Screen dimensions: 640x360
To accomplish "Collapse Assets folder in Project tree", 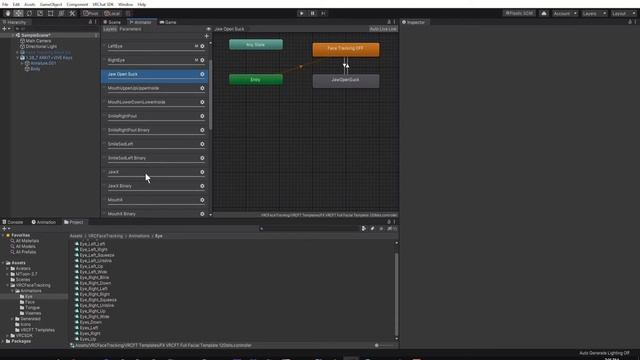I will (x=3, y=263).
